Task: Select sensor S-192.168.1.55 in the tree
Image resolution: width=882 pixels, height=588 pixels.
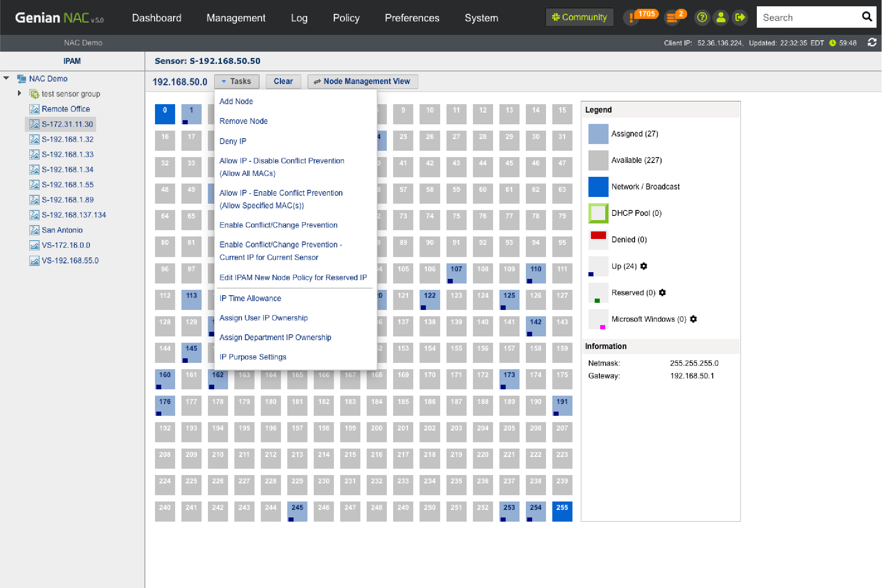Action: [67, 185]
